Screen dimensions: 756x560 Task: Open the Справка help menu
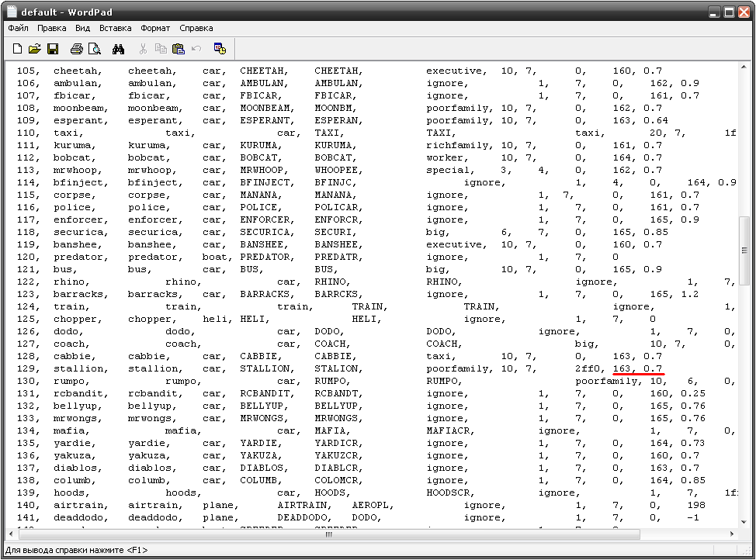pyautogui.click(x=196, y=28)
